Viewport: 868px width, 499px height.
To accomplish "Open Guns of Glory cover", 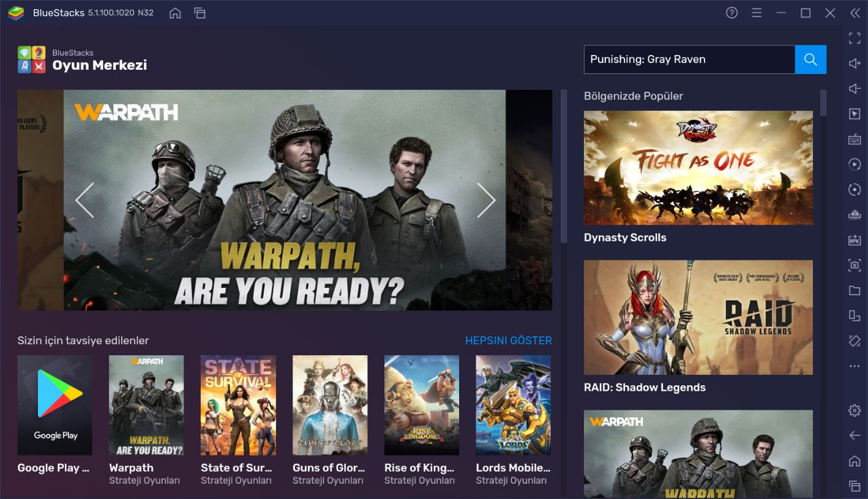I will pyautogui.click(x=330, y=405).
